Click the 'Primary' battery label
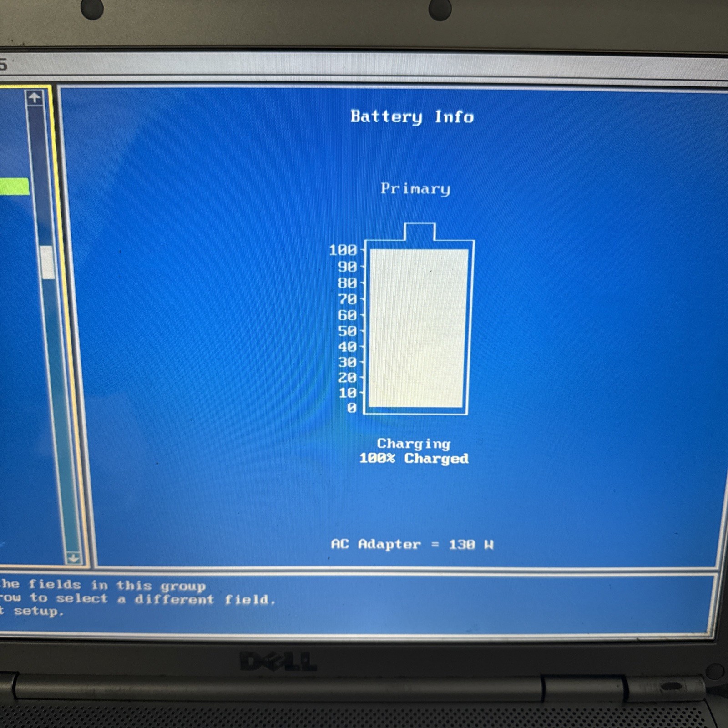Viewport: 728px width, 728px height. coord(415,189)
